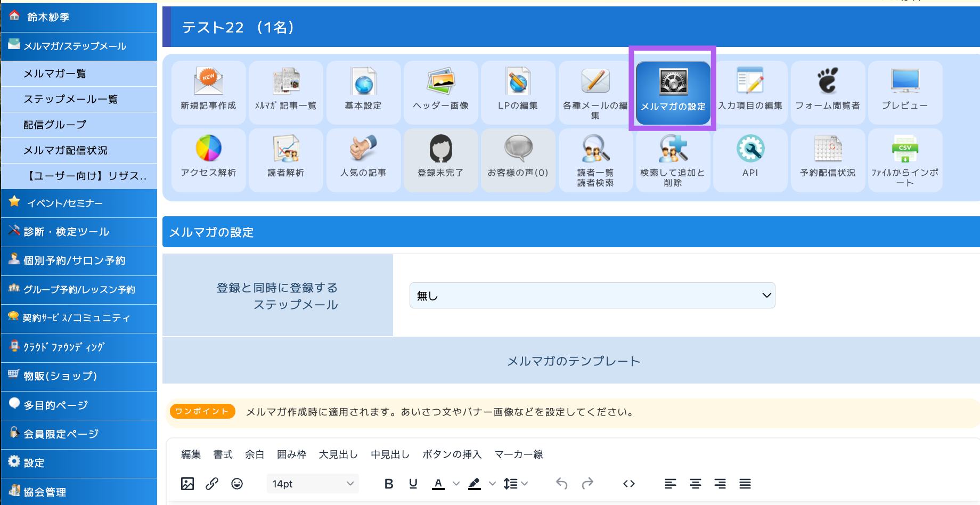Open the ヘッダー画像 header image icon

pos(440,92)
